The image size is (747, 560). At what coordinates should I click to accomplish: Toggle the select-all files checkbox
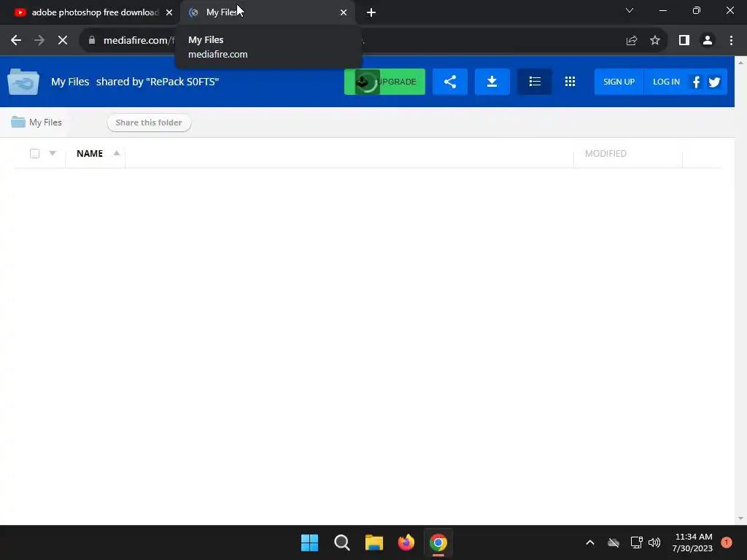point(34,153)
